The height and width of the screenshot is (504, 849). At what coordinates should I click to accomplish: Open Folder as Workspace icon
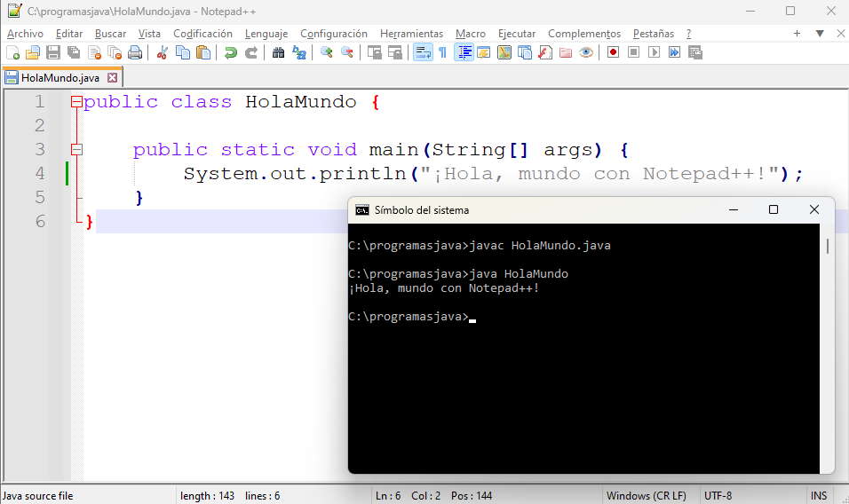click(x=566, y=52)
